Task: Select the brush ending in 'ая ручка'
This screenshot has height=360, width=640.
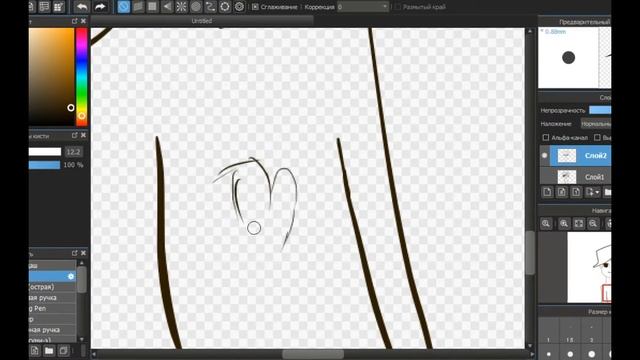Action: (x=52, y=298)
